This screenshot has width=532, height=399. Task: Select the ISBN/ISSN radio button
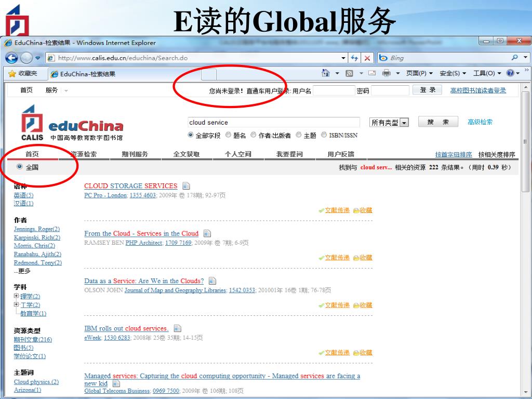[x=324, y=135]
